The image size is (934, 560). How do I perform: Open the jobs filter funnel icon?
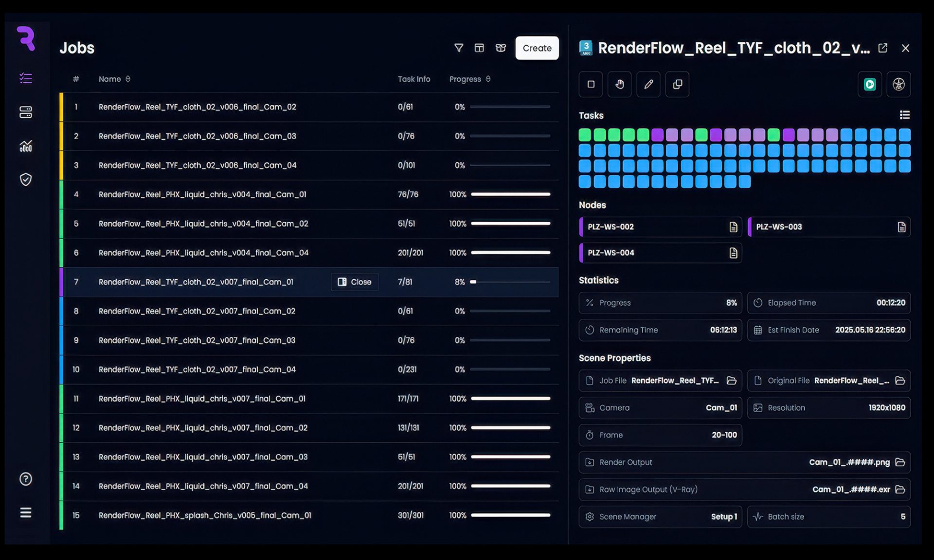(458, 48)
